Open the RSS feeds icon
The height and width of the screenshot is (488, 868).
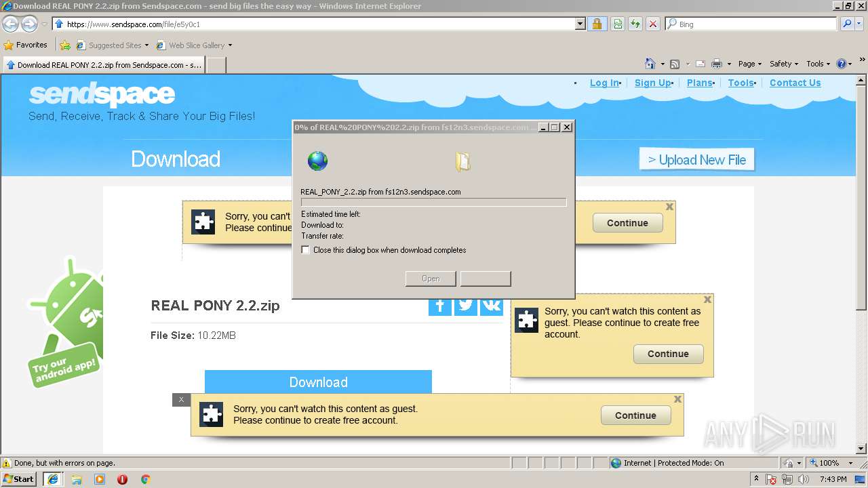coord(675,64)
